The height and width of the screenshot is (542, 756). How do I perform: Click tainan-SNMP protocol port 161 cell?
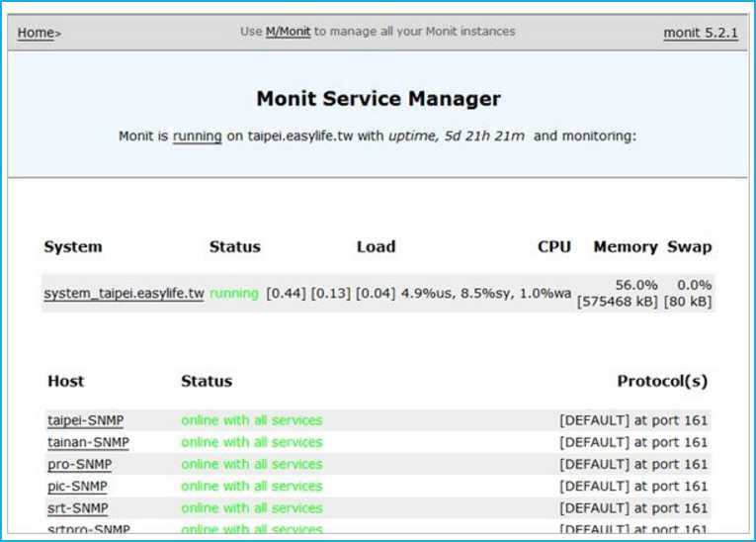tap(633, 442)
